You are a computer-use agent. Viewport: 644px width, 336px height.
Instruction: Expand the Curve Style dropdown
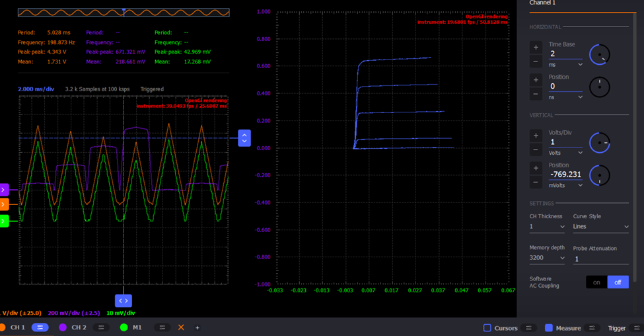coord(600,227)
